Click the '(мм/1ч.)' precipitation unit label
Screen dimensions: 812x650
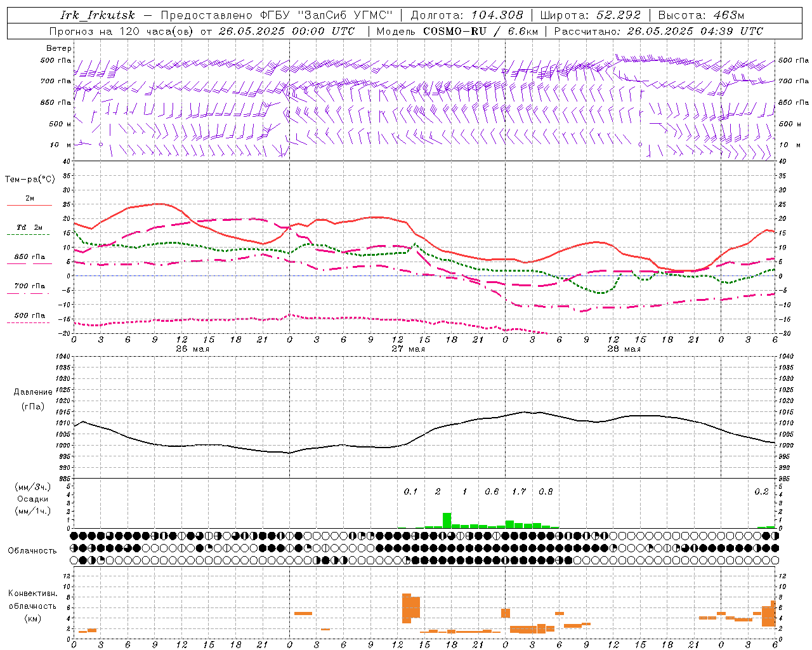[x=33, y=511]
